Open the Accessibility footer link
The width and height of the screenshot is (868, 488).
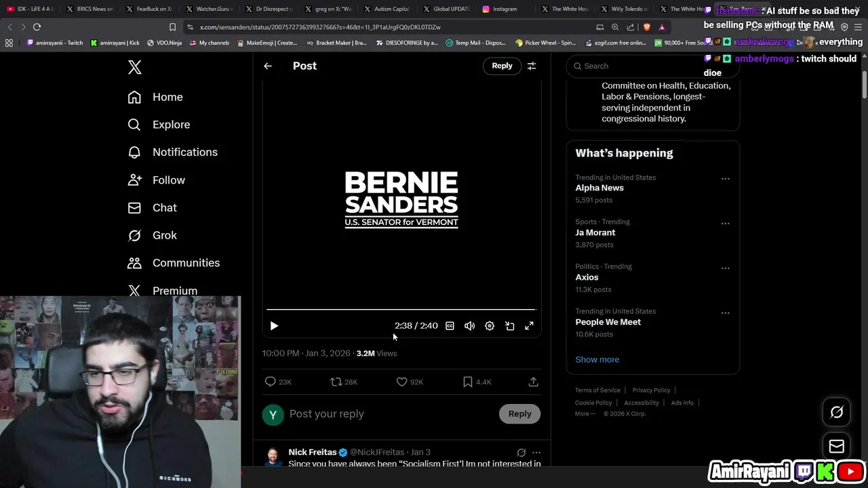click(x=642, y=403)
